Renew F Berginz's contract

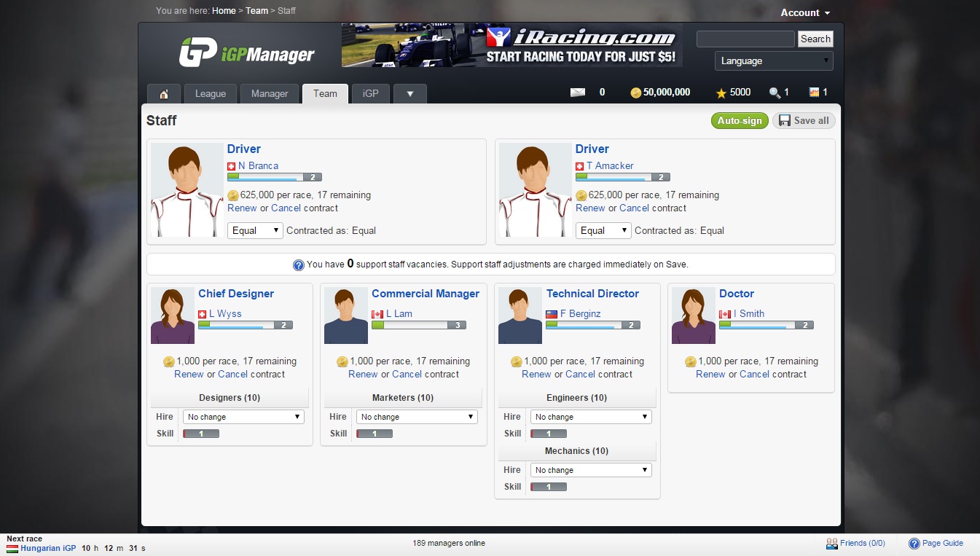(536, 374)
